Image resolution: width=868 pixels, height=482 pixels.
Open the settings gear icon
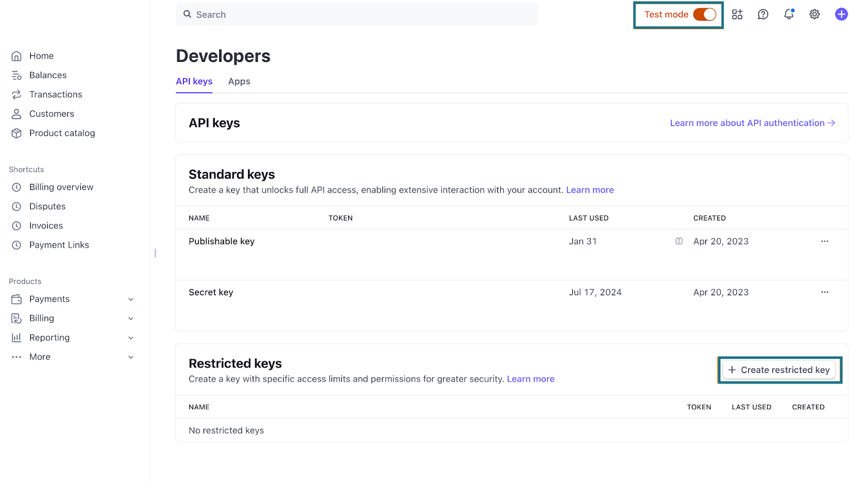(815, 15)
